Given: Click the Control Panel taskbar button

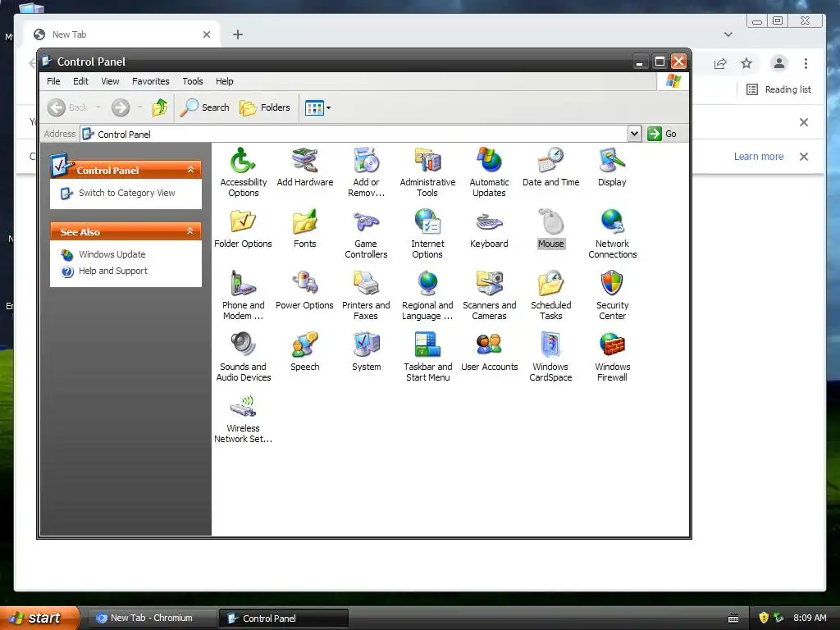Looking at the screenshot, I should point(284,619).
